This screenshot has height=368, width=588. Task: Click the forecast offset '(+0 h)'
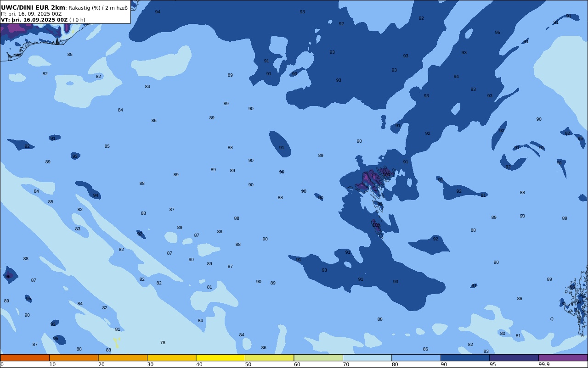click(x=77, y=20)
